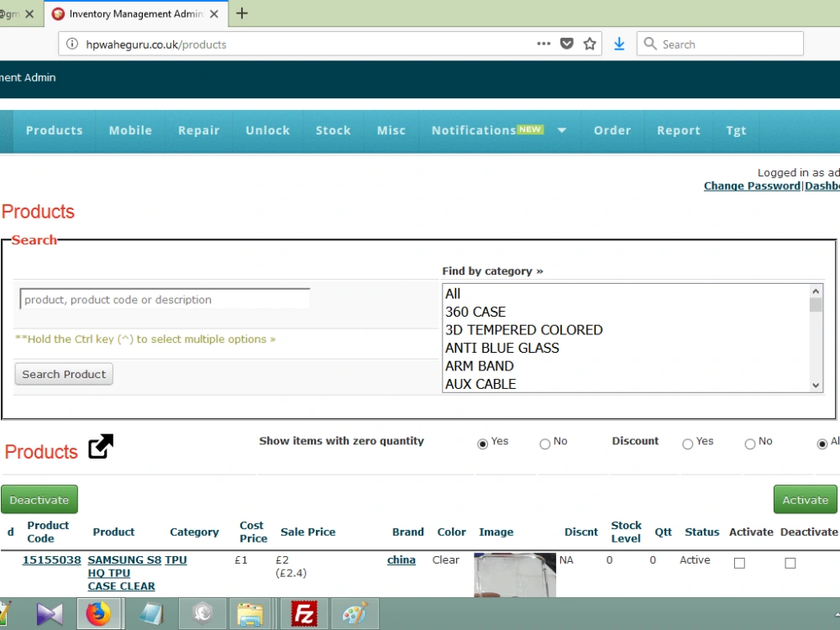
Task: Click the Cost Price column header
Action: (253, 532)
